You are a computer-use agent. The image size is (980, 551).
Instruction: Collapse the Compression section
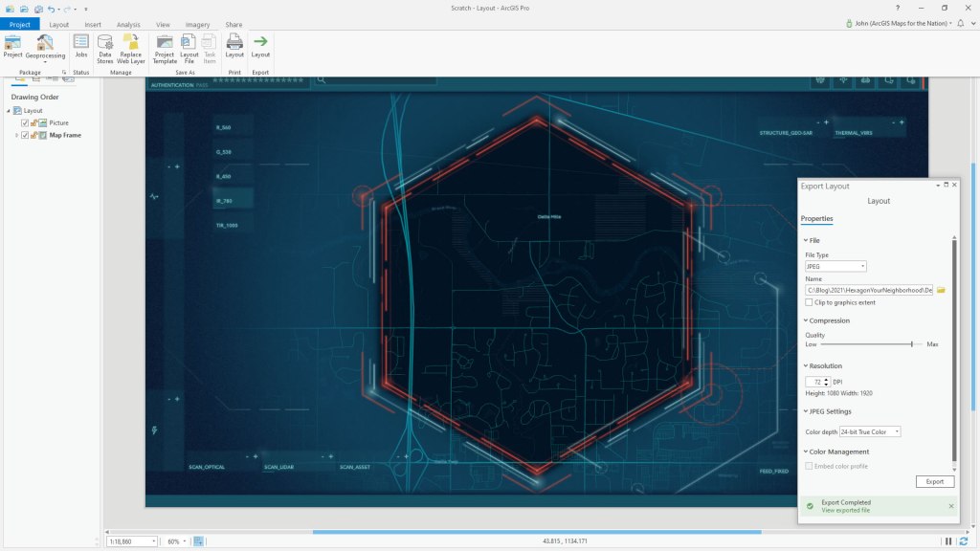tap(806, 320)
